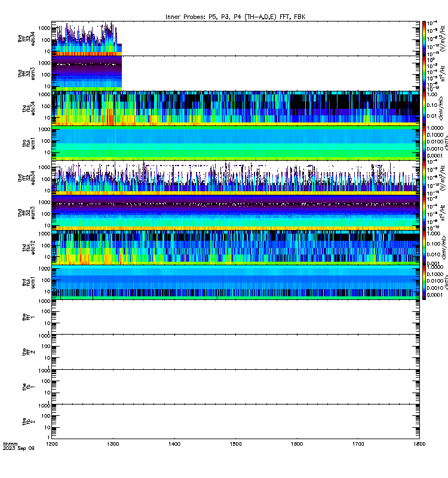Click inside the thd fff edc34 spectrogram
The width and height of the screenshot is (448, 478).
coord(235,177)
